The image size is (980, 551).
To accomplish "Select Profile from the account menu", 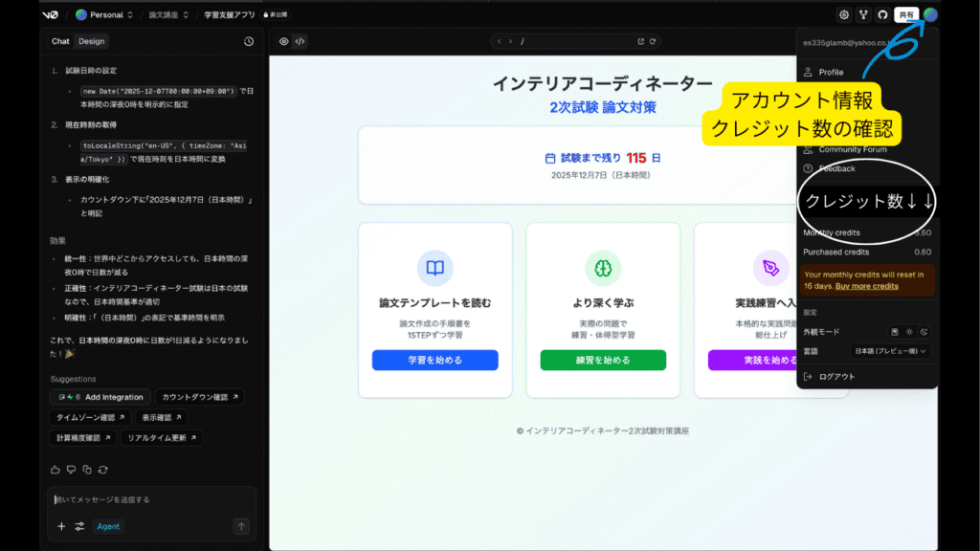I will [831, 72].
